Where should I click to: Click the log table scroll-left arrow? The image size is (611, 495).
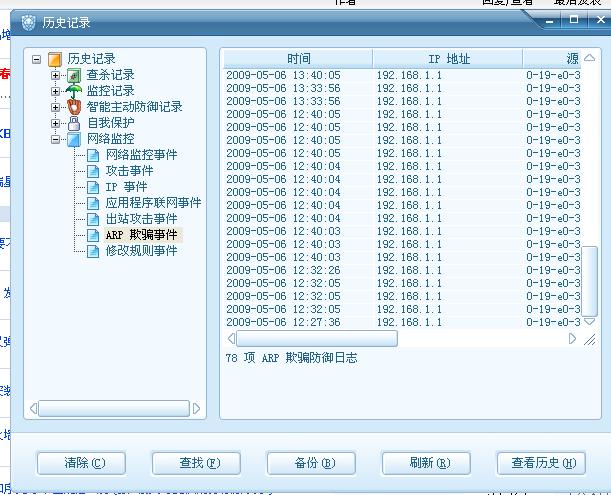231,339
